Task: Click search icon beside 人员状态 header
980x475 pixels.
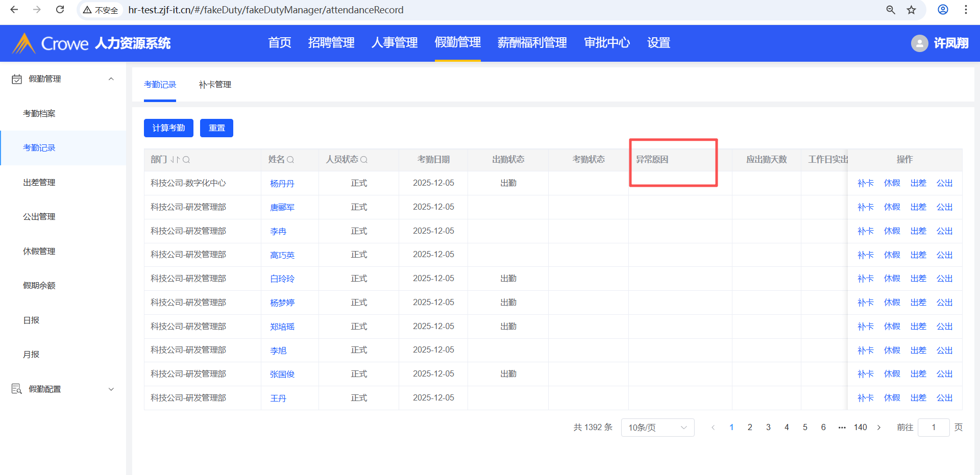Action: click(x=364, y=160)
